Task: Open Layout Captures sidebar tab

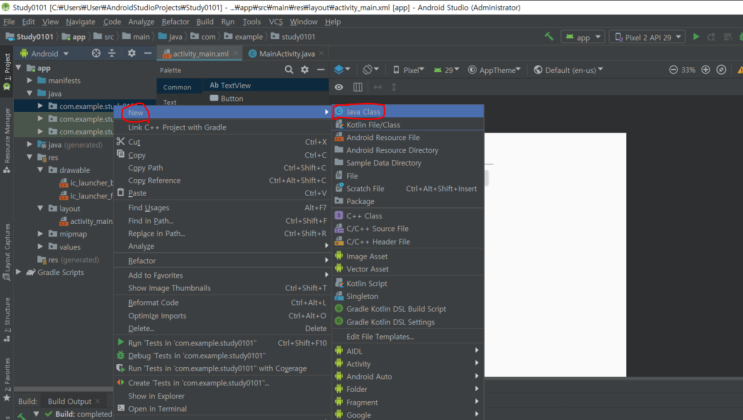Action: [7, 252]
